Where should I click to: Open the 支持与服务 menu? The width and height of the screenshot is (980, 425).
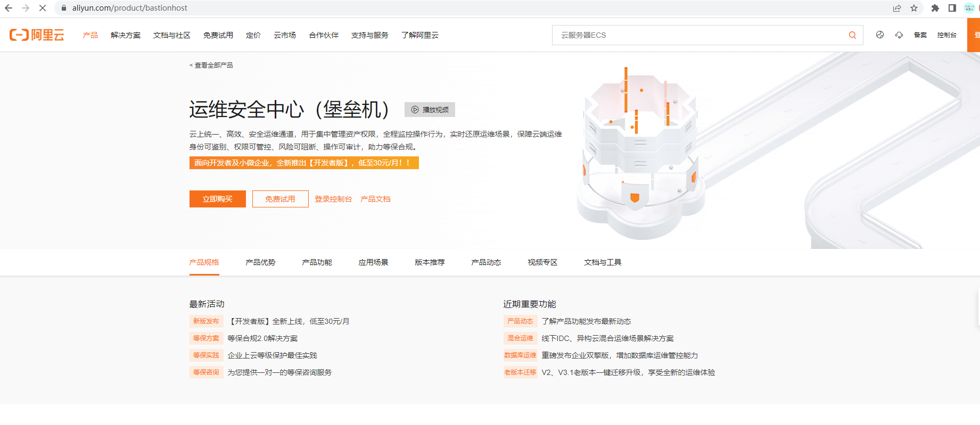pyautogui.click(x=370, y=35)
